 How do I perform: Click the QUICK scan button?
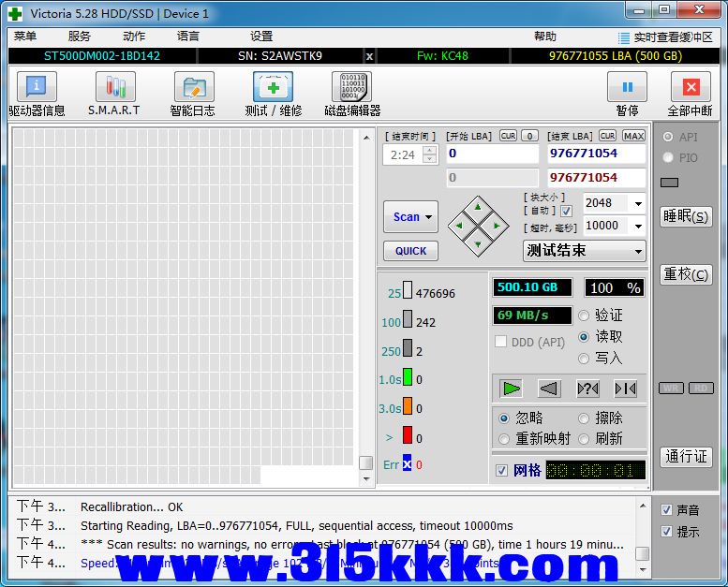[410, 251]
